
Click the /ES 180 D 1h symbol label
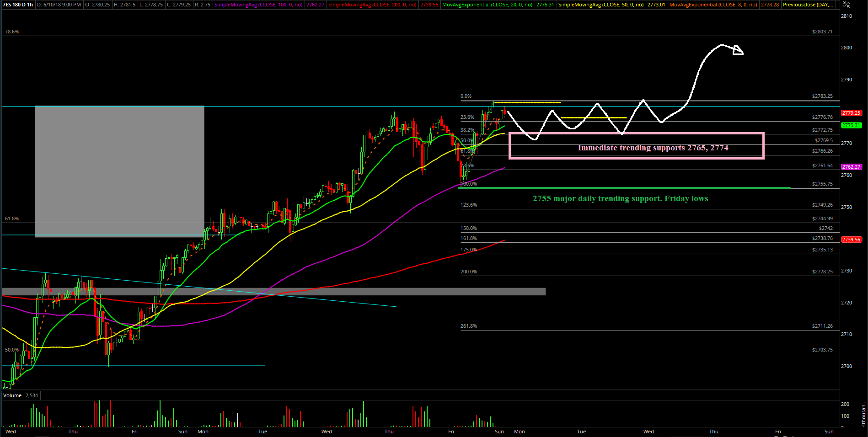coord(18,5)
